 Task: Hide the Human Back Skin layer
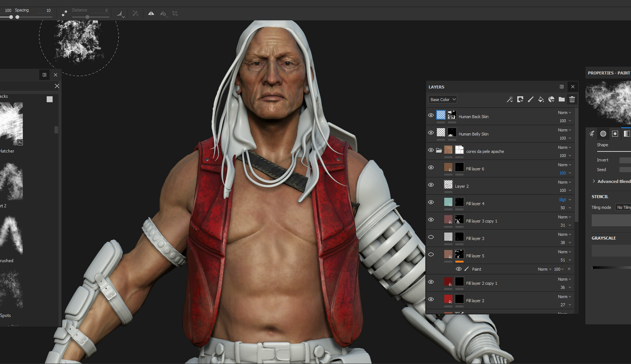[431, 115]
